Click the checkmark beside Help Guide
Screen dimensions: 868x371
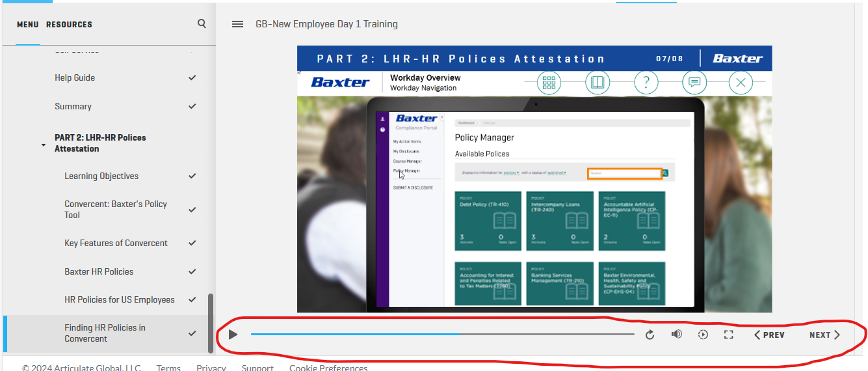192,77
